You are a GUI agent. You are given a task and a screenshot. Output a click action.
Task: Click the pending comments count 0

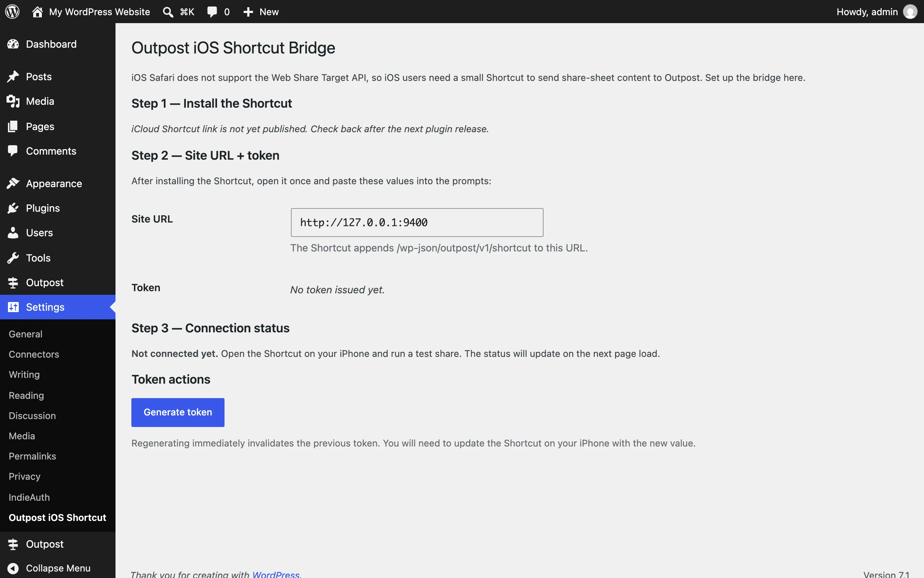coord(227,12)
